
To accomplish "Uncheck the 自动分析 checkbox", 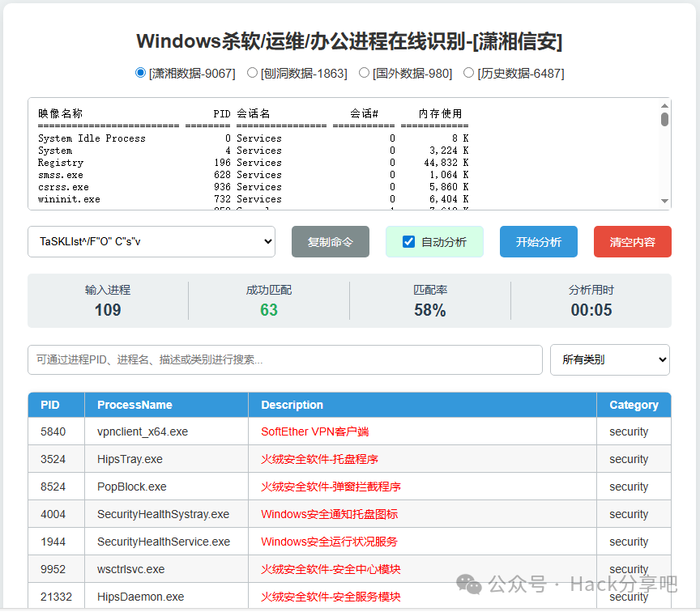I will pos(408,242).
